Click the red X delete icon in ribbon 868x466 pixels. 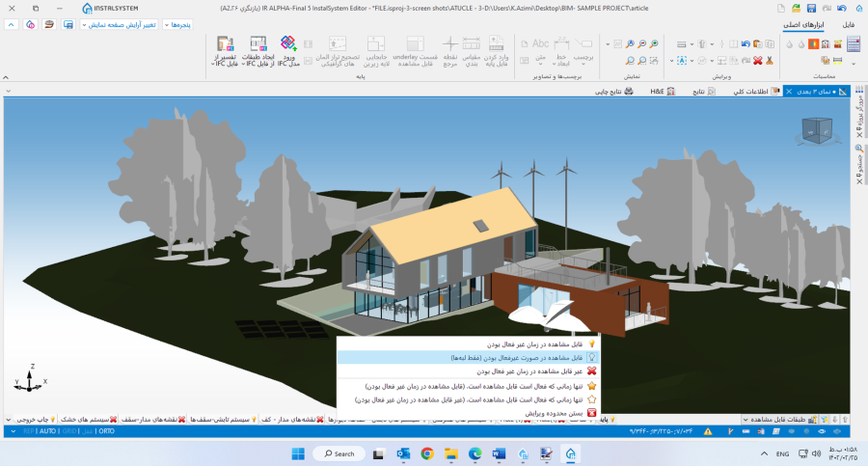click(x=758, y=60)
